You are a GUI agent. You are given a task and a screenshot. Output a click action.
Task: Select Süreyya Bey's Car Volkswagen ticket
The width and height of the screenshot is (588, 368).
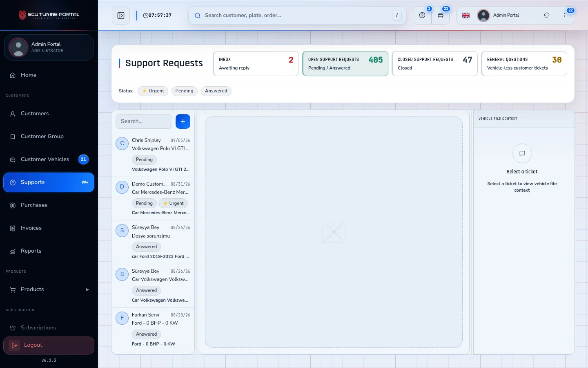[153, 286]
